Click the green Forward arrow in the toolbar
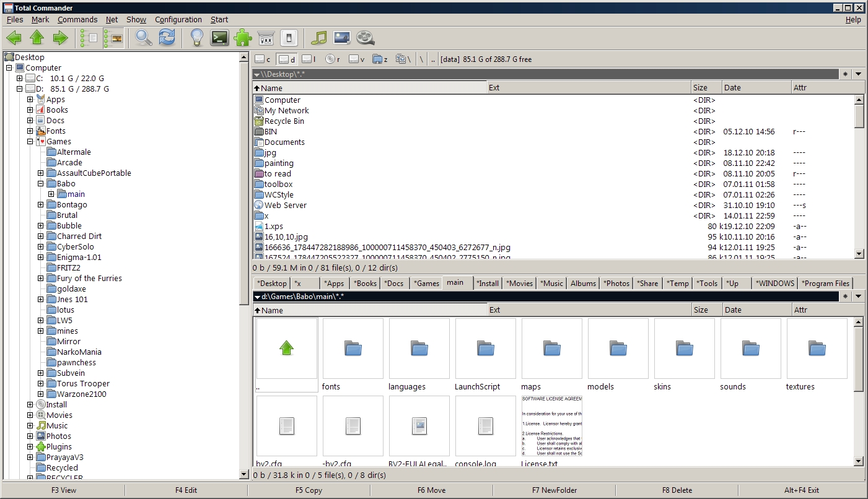868x499 pixels. 60,38
